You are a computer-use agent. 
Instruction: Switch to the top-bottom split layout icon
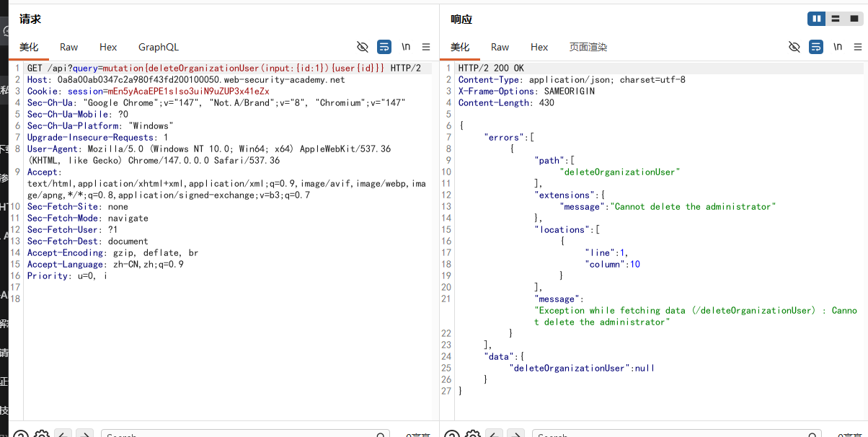(x=835, y=19)
